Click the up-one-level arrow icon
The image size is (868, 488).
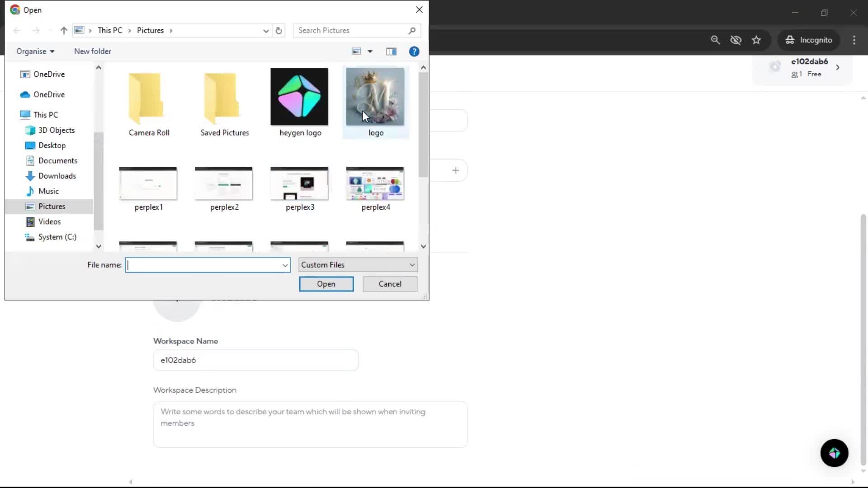pyautogui.click(x=64, y=31)
